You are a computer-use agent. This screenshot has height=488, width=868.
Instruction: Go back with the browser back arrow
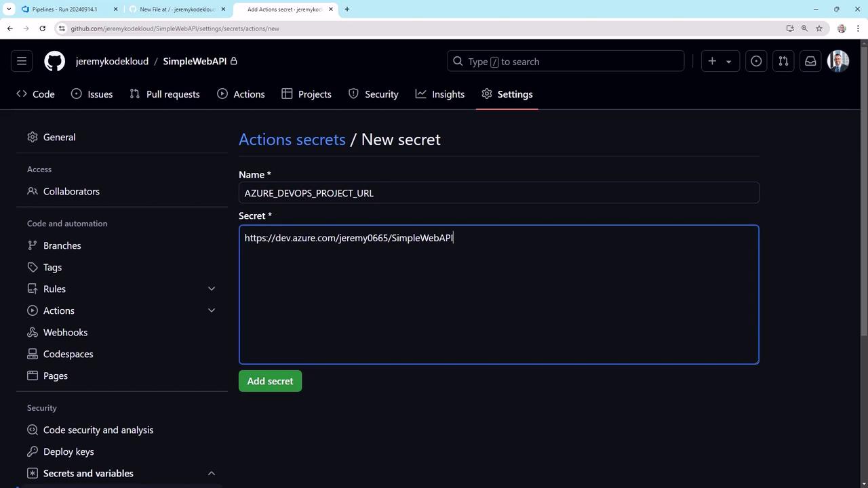[x=9, y=28]
